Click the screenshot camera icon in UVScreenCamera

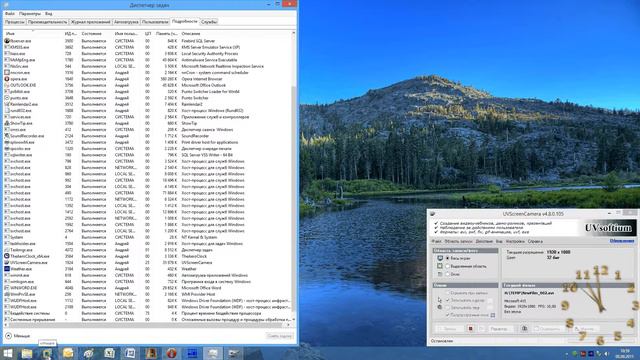pyautogui.click(x=524, y=329)
